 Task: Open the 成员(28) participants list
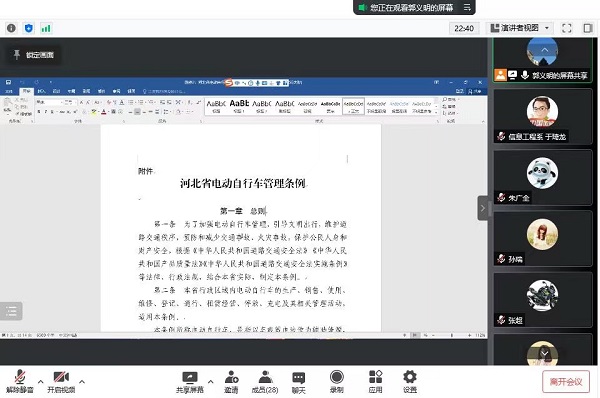(265, 382)
